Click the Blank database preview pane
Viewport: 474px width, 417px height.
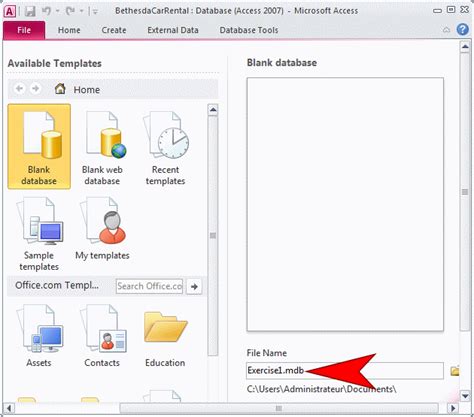[345, 204]
